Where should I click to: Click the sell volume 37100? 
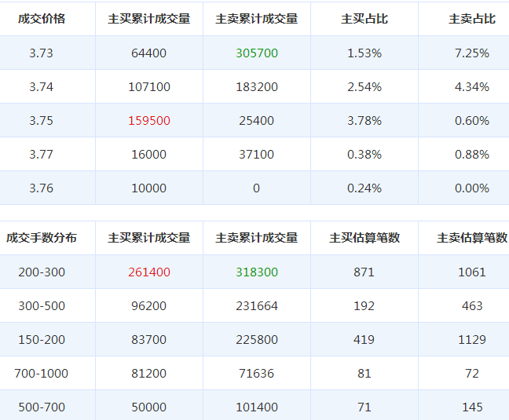(257, 154)
